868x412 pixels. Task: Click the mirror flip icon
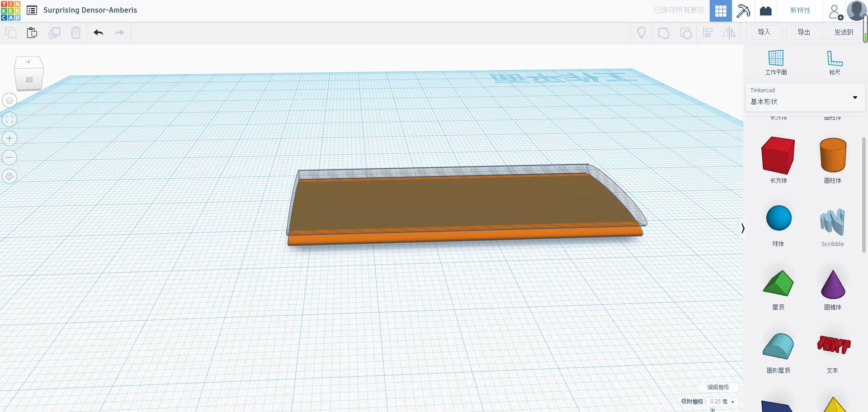[x=729, y=33]
